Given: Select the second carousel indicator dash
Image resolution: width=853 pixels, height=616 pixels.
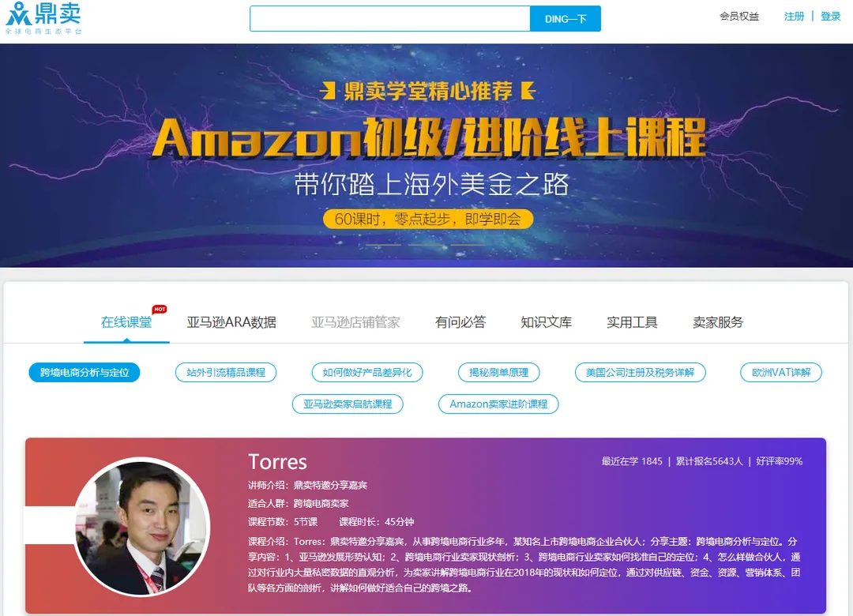Looking at the screenshot, I should (x=426, y=245).
